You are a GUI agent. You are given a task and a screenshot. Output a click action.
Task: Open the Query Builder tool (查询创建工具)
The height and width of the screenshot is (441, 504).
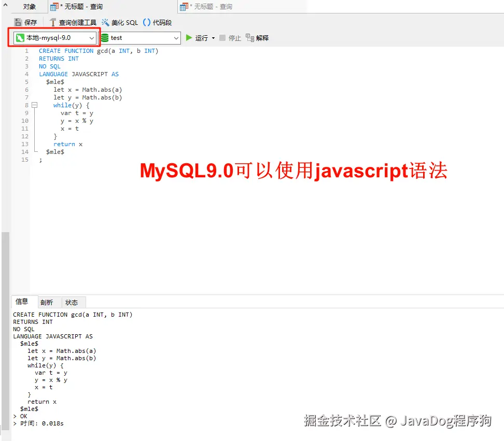point(73,22)
